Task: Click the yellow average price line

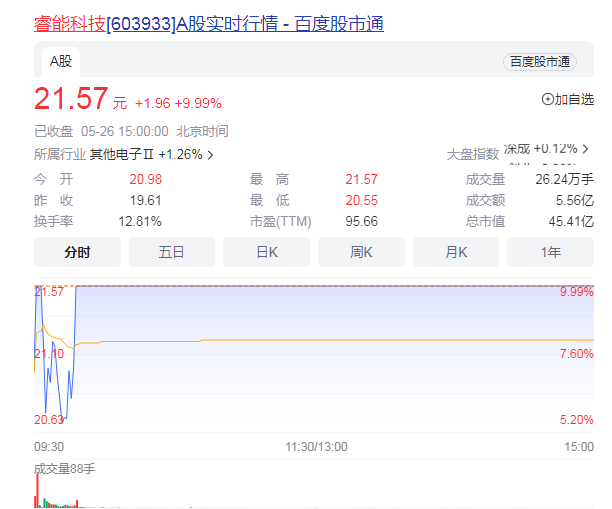Action: click(300, 340)
